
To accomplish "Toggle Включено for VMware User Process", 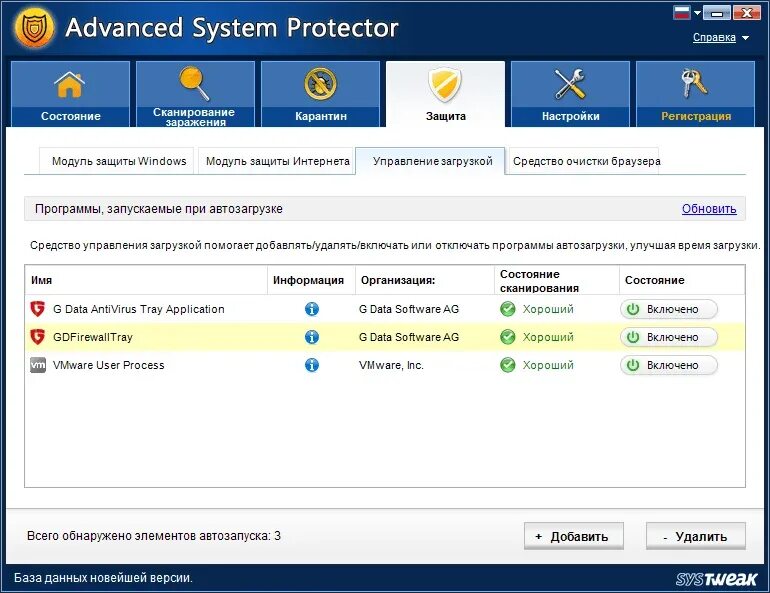I will click(x=669, y=365).
